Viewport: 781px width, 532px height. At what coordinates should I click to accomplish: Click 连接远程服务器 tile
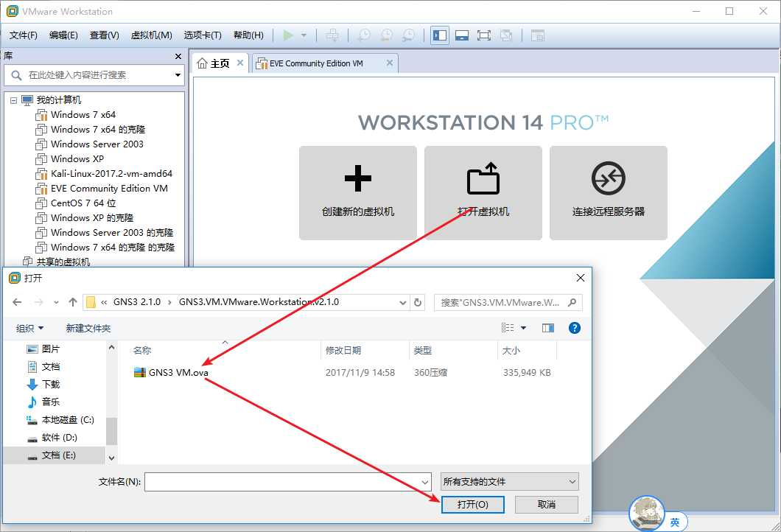click(608, 193)
